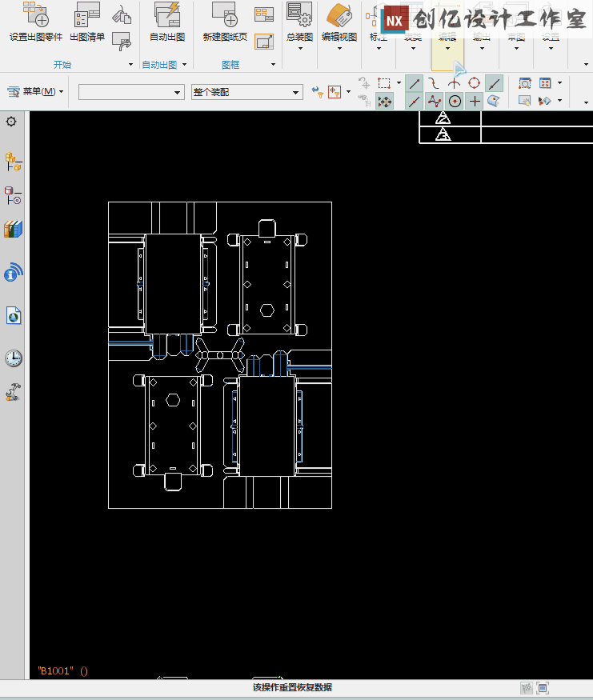The image size is (593, 700).
Task: Click the sidebar settings gear icon
Action: point(11,122)
